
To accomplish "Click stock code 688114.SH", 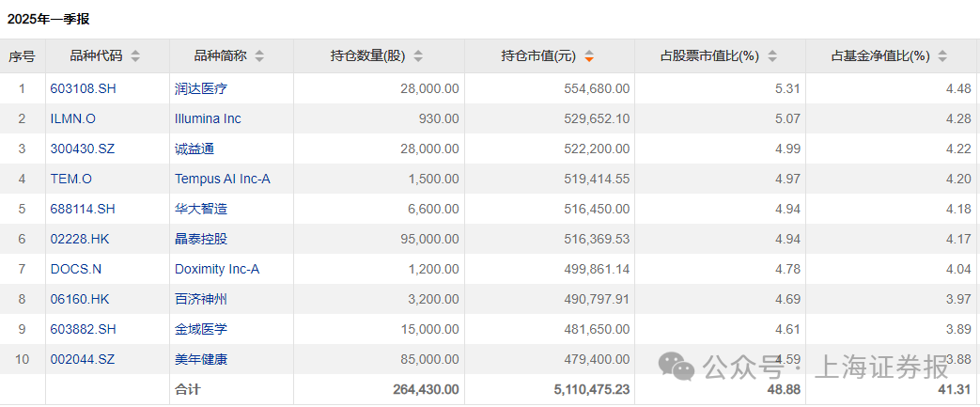I will point(83,209).
